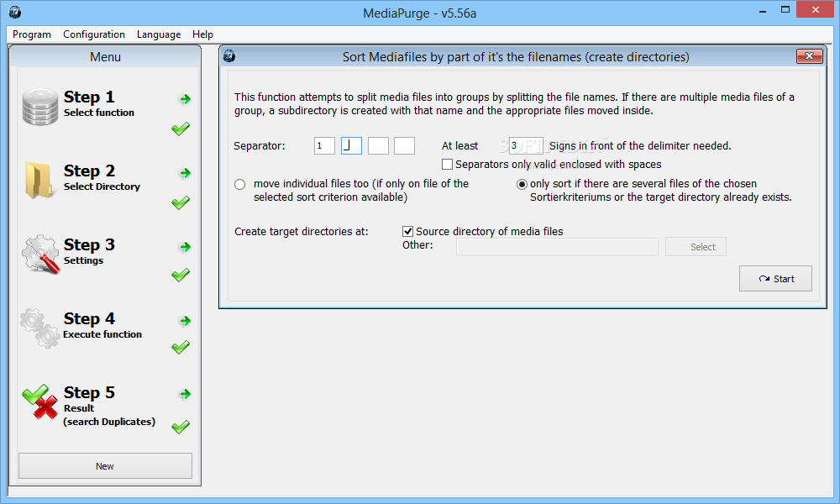Click the green arrow next to Step 5

(186, 394)
